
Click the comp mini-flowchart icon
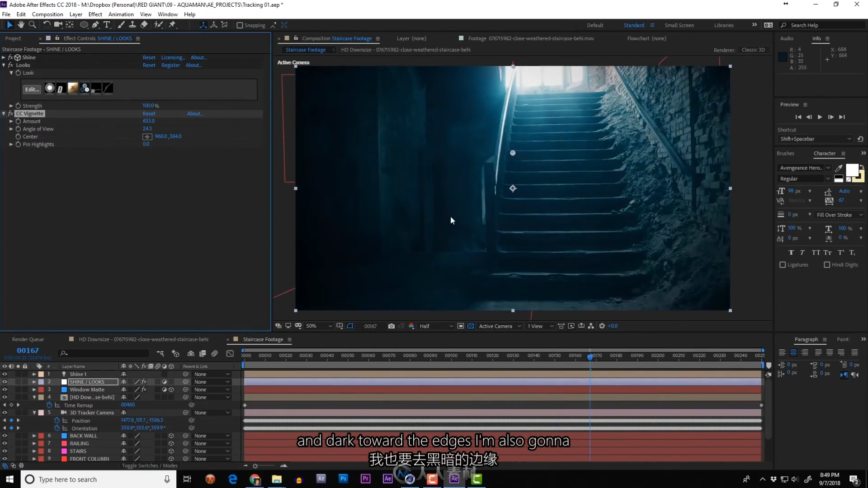click(x=160, y=353)
